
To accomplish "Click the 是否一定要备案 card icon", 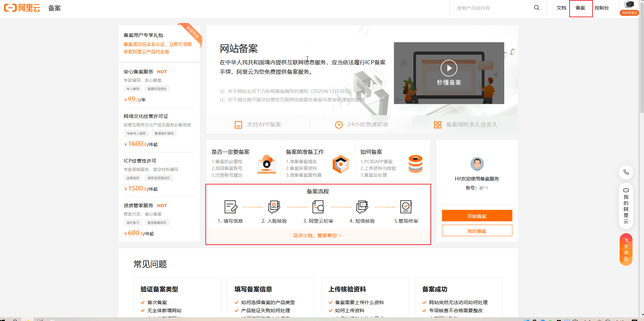I will click(x=267, y=164).
